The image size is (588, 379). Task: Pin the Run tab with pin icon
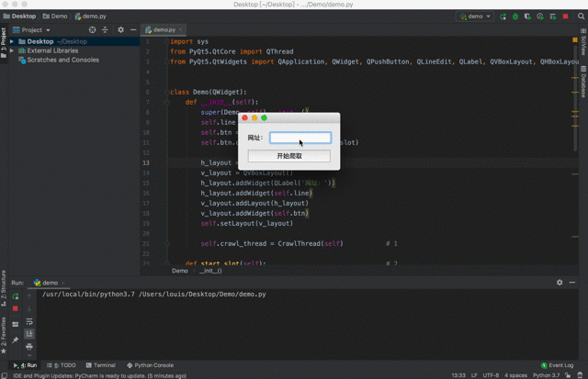coord(16,340)
